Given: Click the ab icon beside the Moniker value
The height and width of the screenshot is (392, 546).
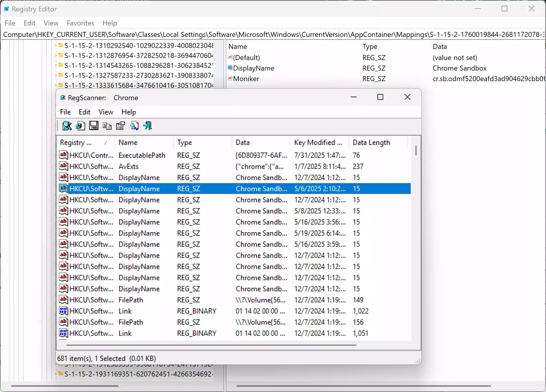Looking at the screenshot, I should 230,78.
